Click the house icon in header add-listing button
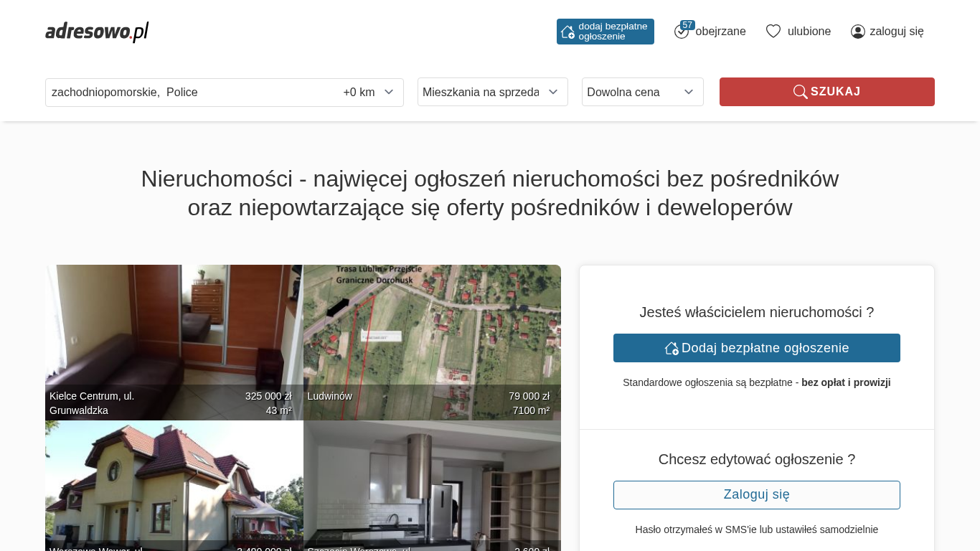 (567, 32)
